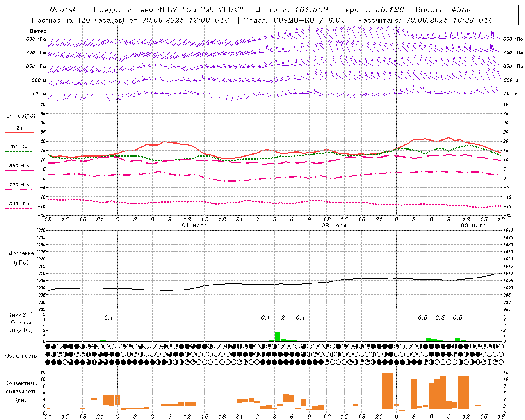Screen dimensions: 525x420
Task: Click the "Высота: 453м" elevation text
Action: pos(443,10)
